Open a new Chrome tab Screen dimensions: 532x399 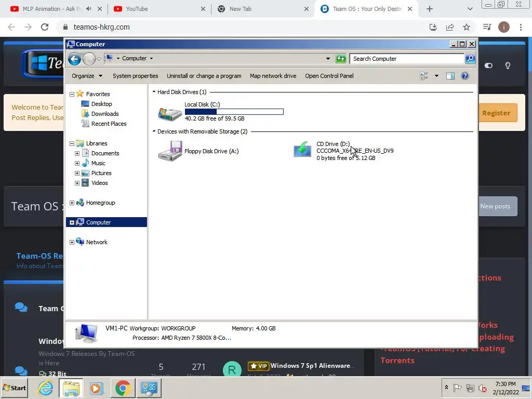(430, 9)
